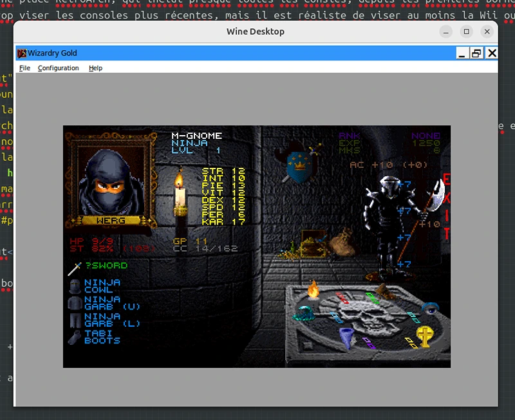The width and height of the screenshot is (515, 420).
Task: Click the Wizardry Gold title bar icon
Action: point(22,53)
